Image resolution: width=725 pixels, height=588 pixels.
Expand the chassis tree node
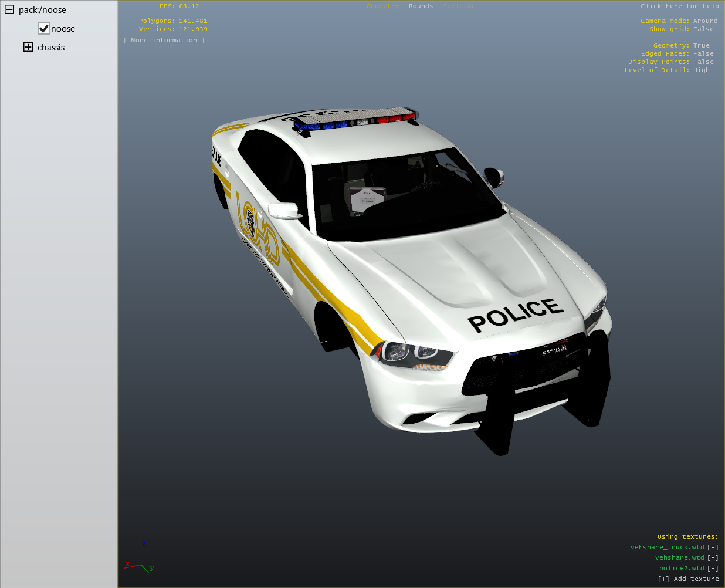click(28, 47)
